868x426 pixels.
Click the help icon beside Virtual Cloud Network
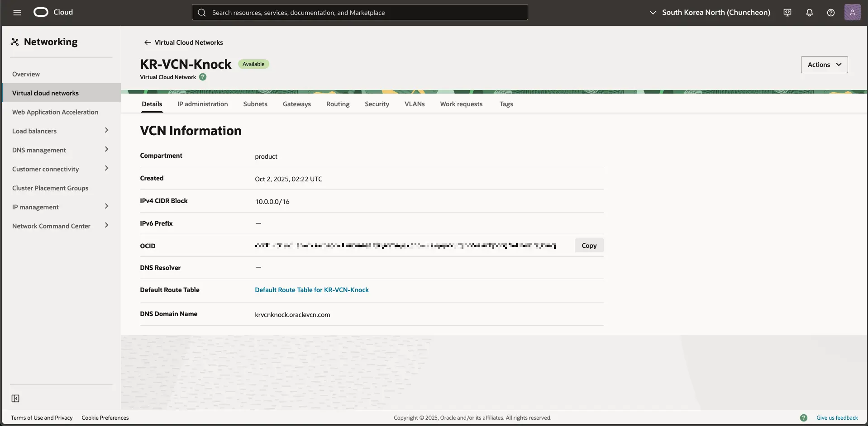click(x=203, y=77)
